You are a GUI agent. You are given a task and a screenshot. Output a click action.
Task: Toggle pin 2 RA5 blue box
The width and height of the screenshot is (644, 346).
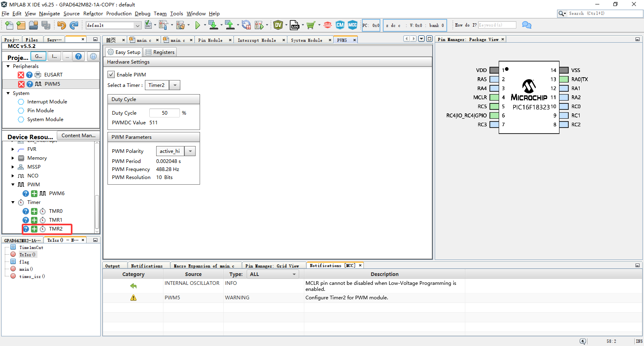click(494, 79)
